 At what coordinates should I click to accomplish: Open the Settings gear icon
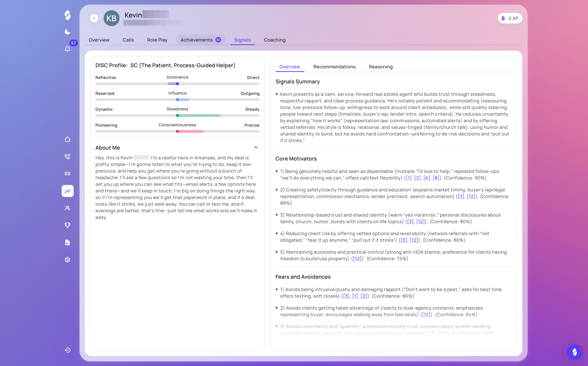coord(67,260)
